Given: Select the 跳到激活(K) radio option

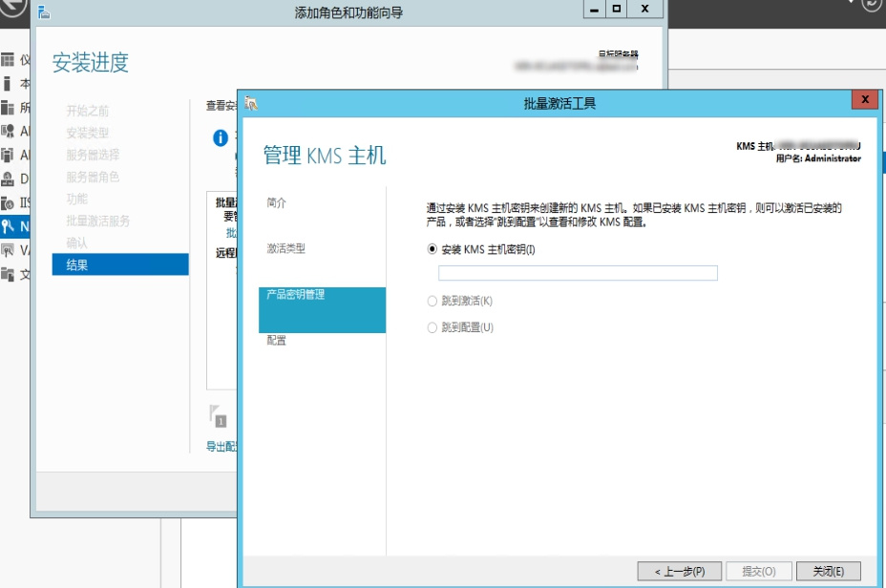Looking at the screenshot, I should (432, 301).
